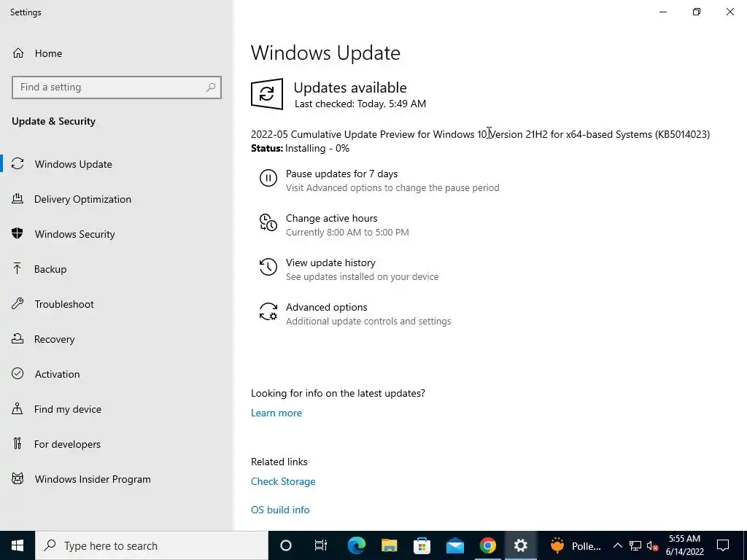Click the Advanced options gear-arrows icon
747x560 pixels.
268,311
